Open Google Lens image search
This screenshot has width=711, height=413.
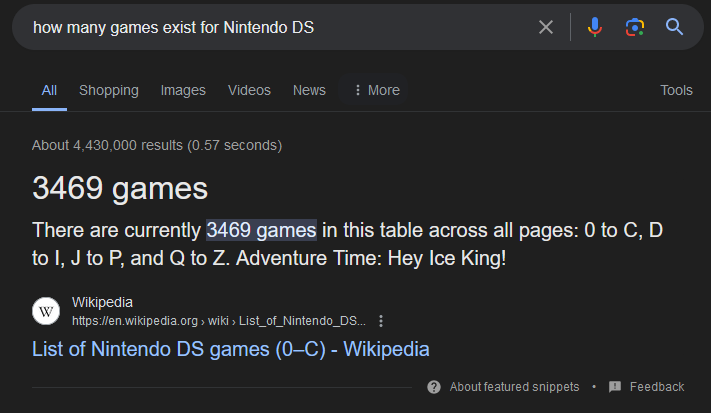tap(635, 27)
